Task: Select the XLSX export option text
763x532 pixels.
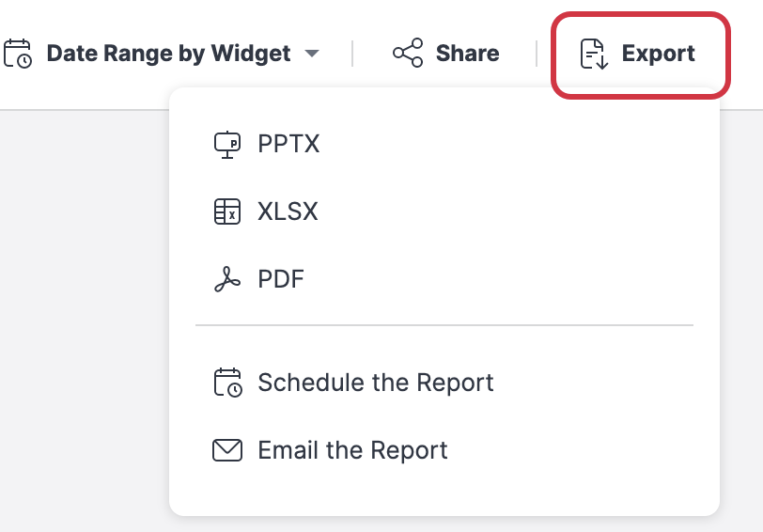Action: click(x=288, y=211)
